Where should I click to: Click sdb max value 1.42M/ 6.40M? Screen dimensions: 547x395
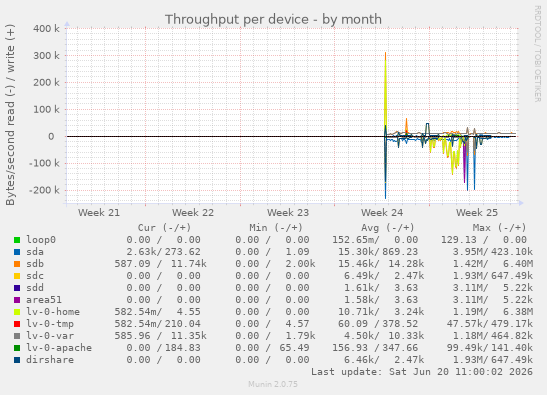pos(493,264)
